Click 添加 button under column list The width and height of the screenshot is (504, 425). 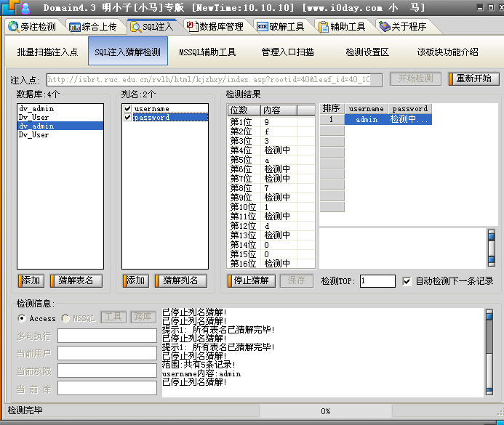point(136,280)
